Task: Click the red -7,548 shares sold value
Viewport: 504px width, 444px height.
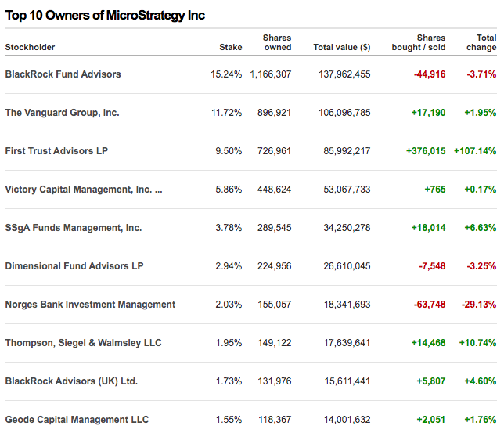Action: (432, 266)
